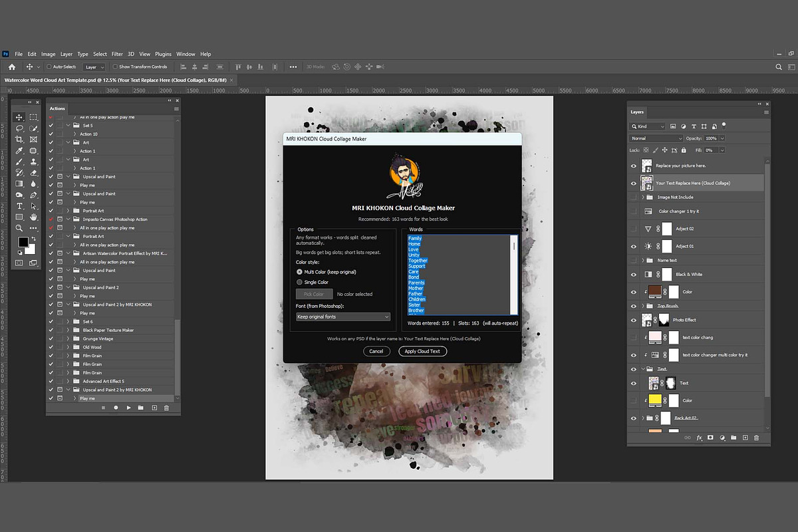Show the Adject 02 layer
Screen dimensions: 798x532
click(633, 229)
